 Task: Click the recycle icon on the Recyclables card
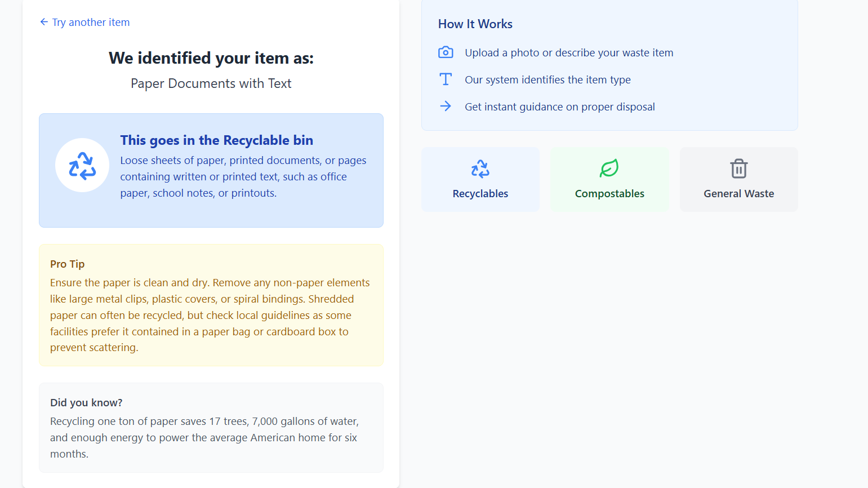point(480,168)
